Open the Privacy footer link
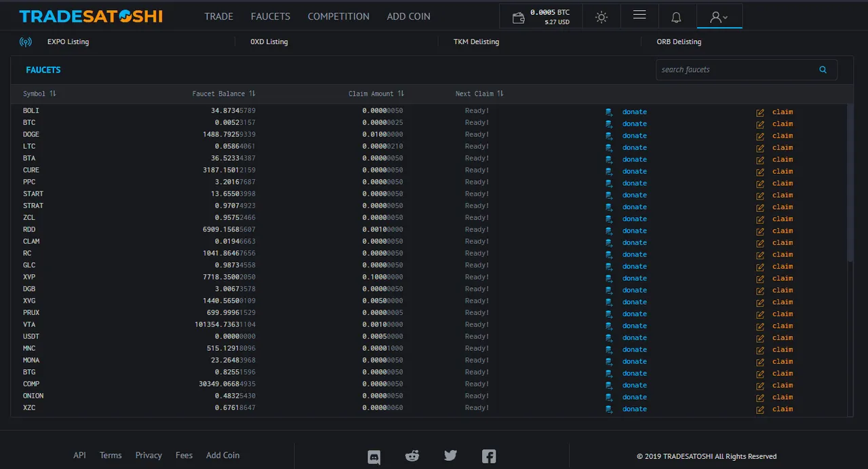Image resolution: width=868 pixels, height=469 pixels. [x=149, y=455]
